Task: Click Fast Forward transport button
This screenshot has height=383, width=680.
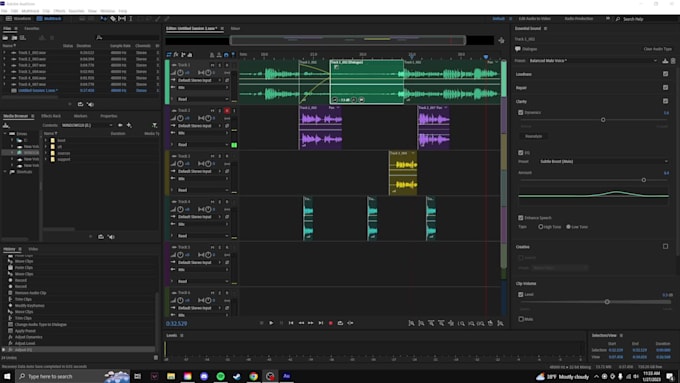Action: [x=311, y=323]
